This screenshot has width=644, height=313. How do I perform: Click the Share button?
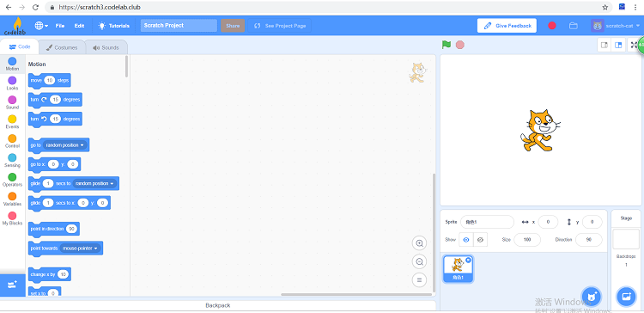click(x=233, y=26)
